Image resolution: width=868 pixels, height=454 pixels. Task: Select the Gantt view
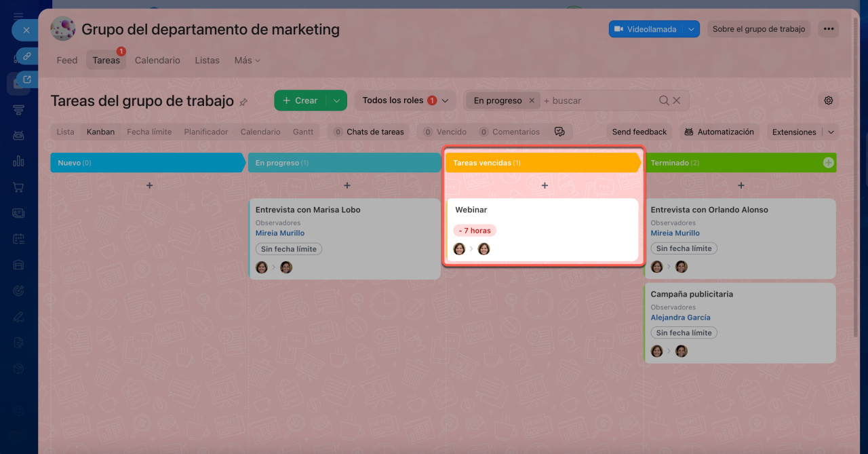click(303, 132)
